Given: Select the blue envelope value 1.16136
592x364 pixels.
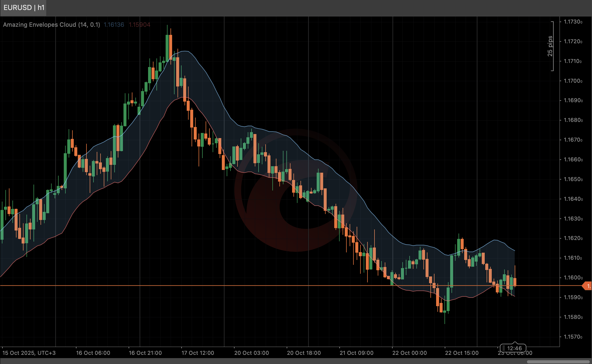Looking at the screenshot, I should pos(114,25).
